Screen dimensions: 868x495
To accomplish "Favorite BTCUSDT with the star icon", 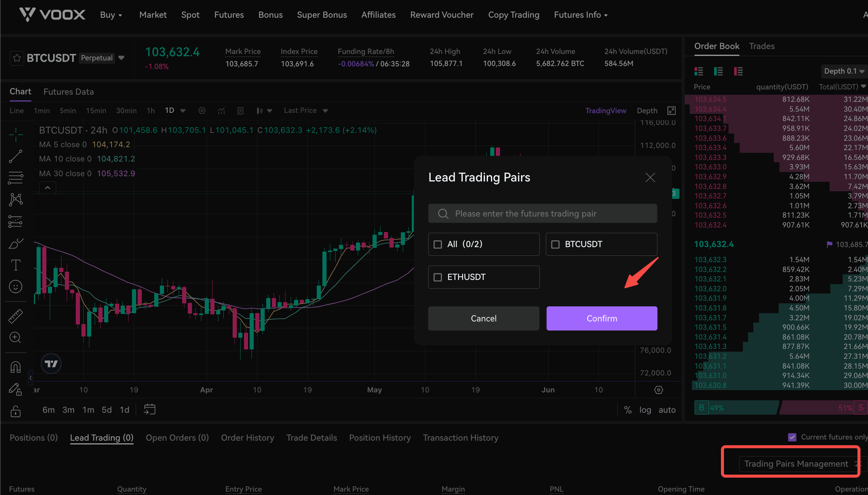I will (x=17, y=58).
